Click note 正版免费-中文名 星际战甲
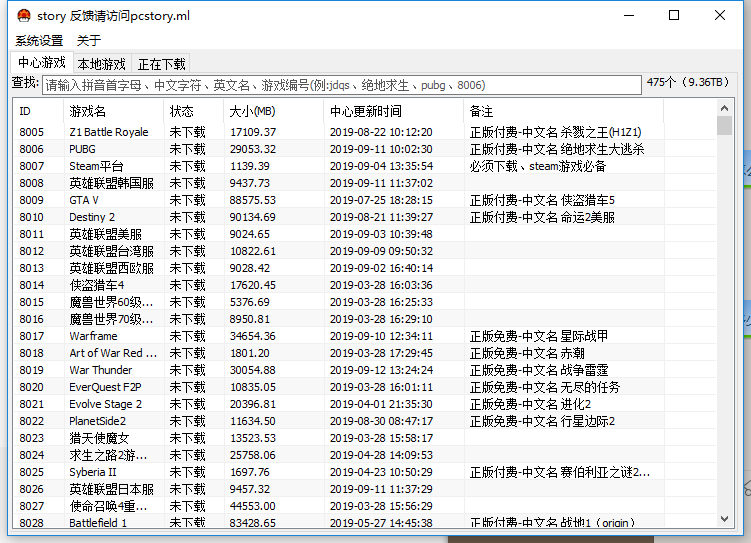Image resolution: width=751 pixels, height=543 pixels. [x=539, y=336]
